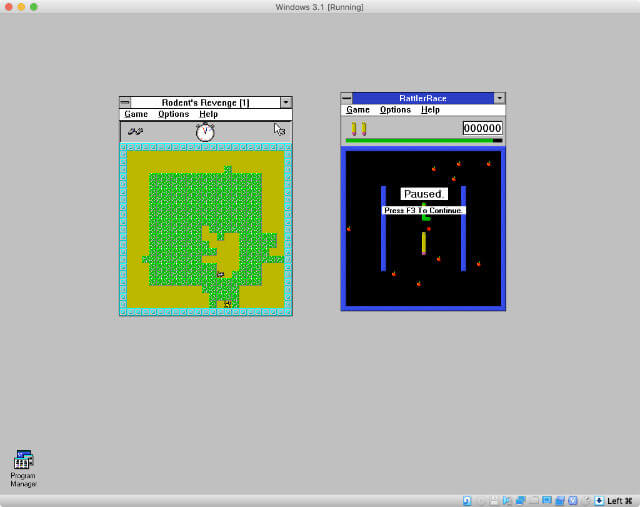This screenshot has width=640, height=507.
Task: Click the yellow snake in RattlerRace
Action: click(x=423, y=243)
